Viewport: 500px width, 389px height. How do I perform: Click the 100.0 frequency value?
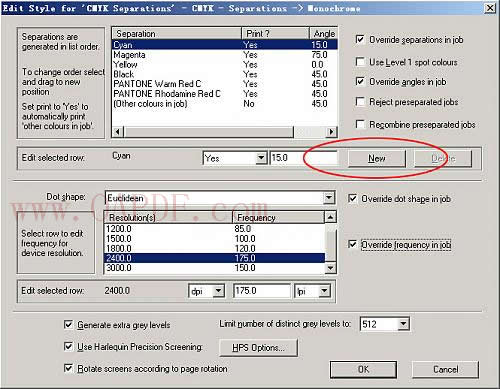245,239
